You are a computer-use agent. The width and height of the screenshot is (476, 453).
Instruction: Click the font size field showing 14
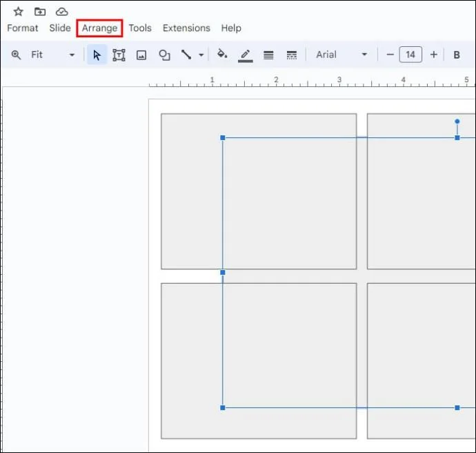coord(410,55)
